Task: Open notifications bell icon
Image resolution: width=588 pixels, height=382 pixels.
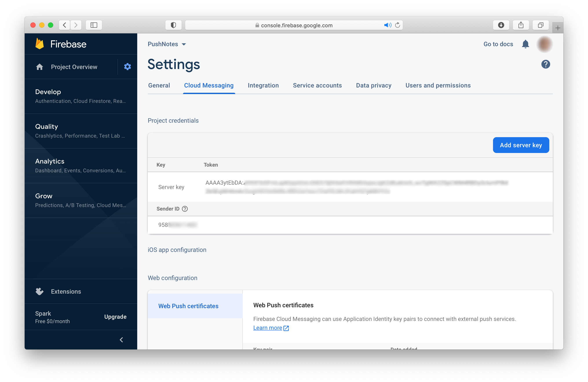Action: point(525,44)
